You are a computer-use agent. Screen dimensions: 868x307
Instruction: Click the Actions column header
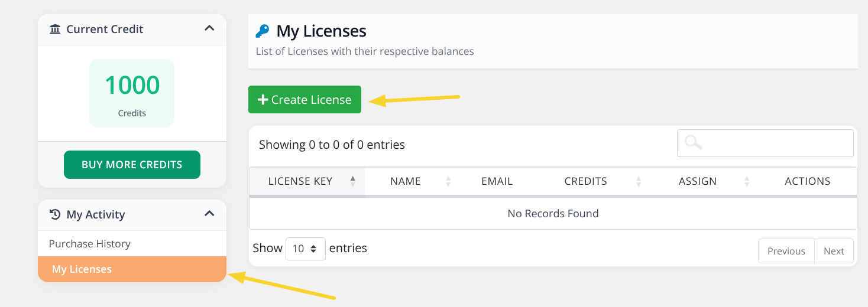[808, 181]
